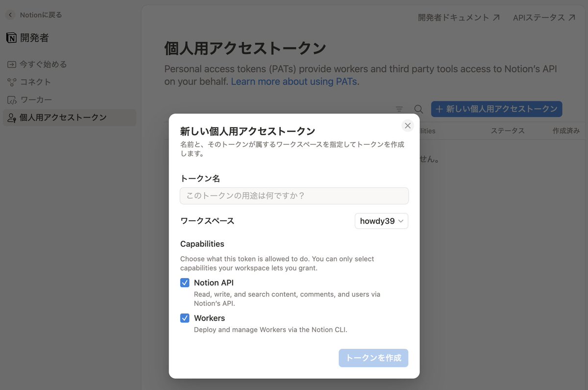
Task: Click the ステータス column header
Action: (508, 130)
